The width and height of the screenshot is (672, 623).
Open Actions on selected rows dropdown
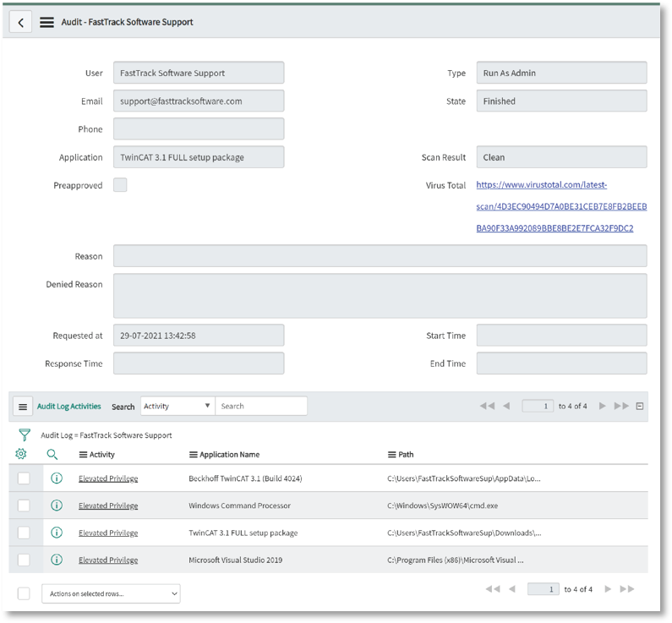[x=111, y=593]
